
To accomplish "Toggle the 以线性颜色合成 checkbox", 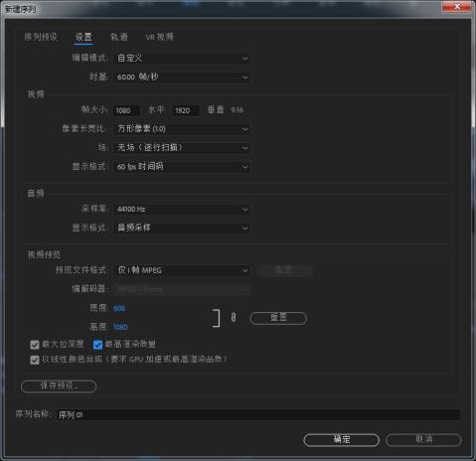I will [35, 360].
